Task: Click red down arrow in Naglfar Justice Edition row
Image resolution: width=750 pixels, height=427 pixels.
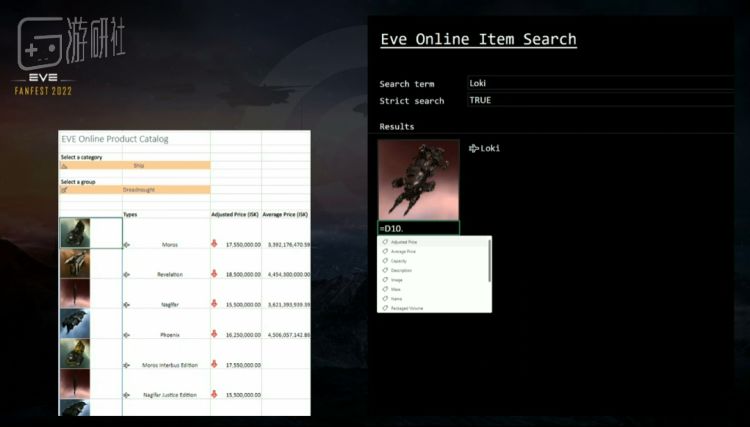Action: (x=214, y=394)
